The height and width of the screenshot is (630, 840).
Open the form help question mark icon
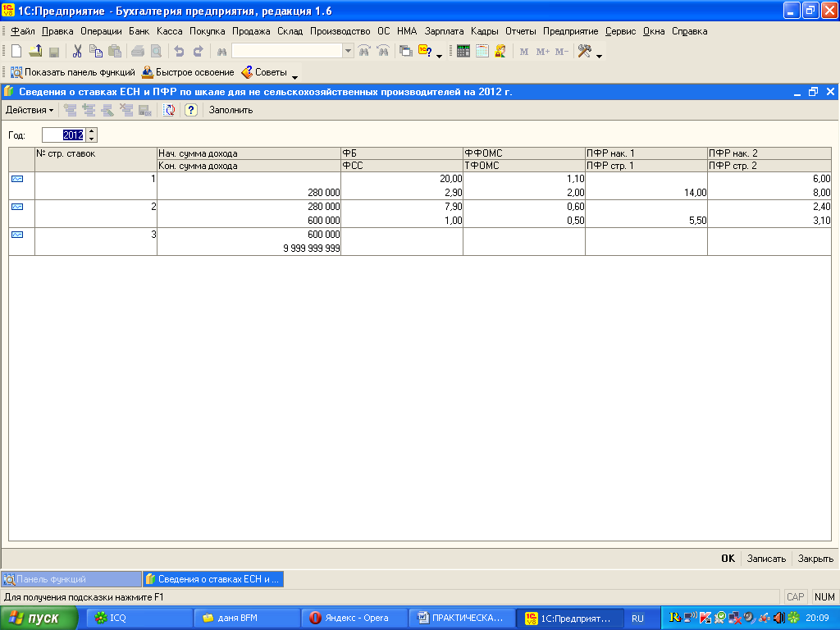[191, 111]
